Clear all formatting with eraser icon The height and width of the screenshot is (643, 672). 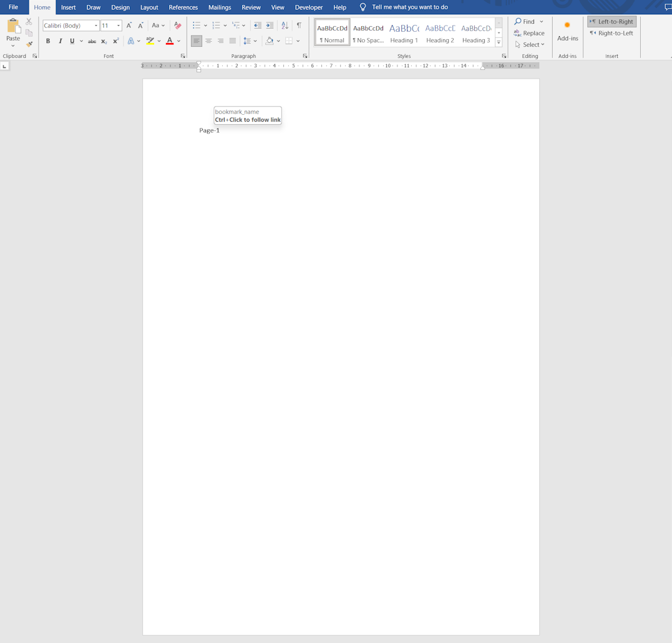(177, 26)
